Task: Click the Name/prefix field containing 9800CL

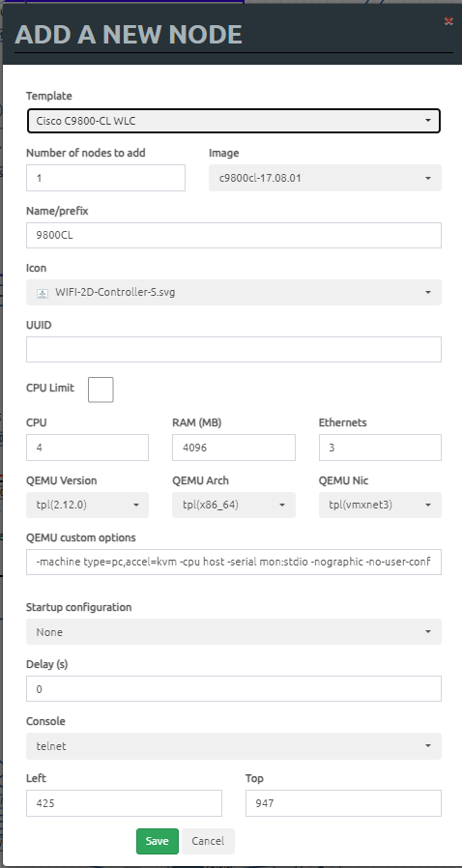Action: click(234, 235)
